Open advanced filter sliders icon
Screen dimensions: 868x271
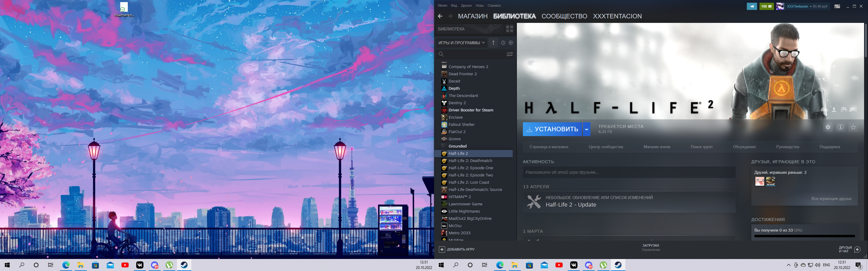[x=509, y=54]
